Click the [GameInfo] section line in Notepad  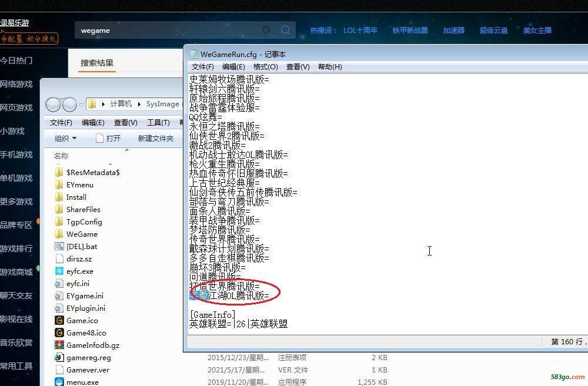pos(213,314)
